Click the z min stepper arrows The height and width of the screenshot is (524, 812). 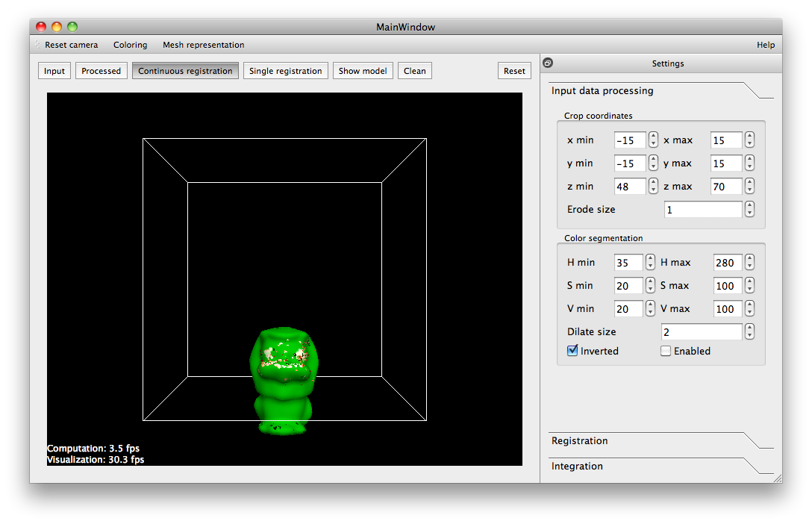tap(653, 186)
